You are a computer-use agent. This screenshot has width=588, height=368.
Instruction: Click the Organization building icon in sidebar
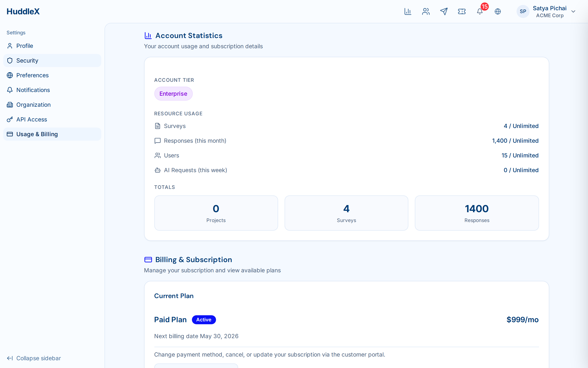pyautogui.click(x=10, y=105)
